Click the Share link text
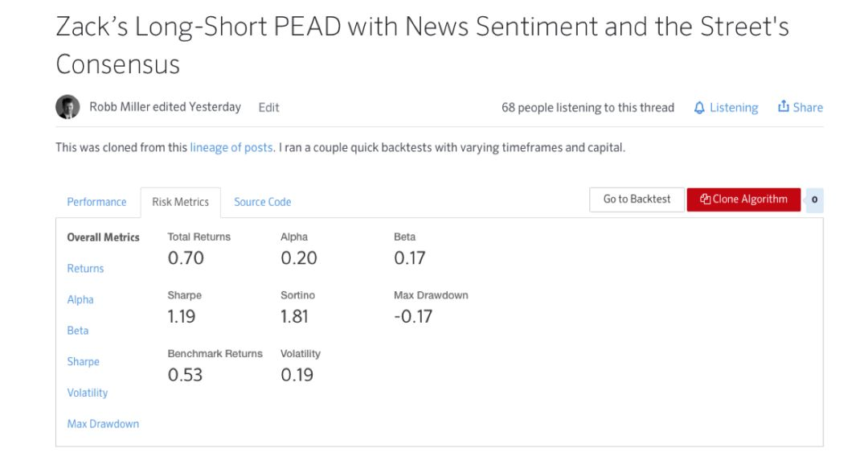 tap(808, 108)
